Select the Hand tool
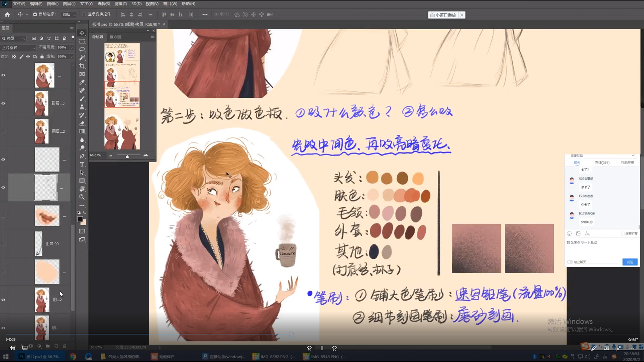Viewport: 644px width, 362px height. click(82, 189)
